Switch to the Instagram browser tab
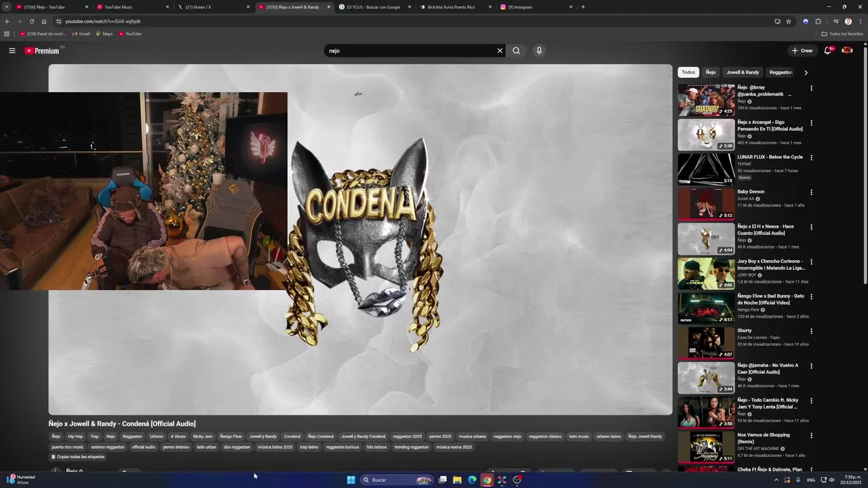Viewport: 868px width, 488px height. click(x=536, y=7)
